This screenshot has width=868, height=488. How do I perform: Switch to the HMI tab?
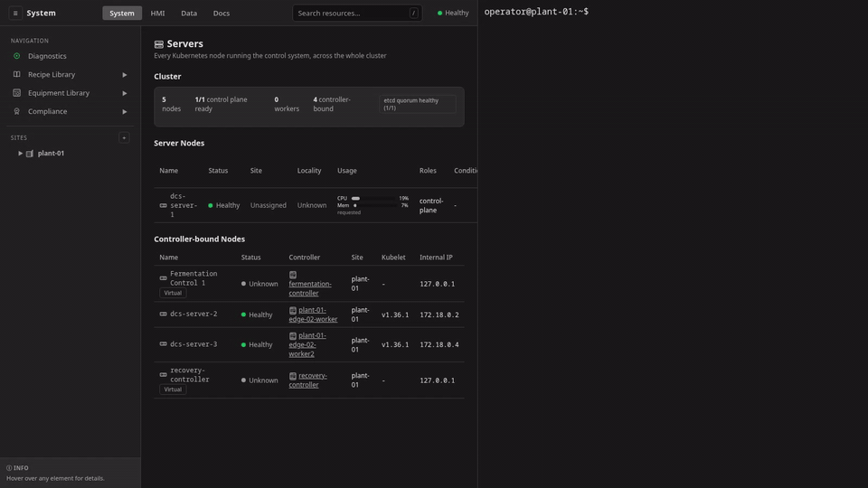coord(157,14)
